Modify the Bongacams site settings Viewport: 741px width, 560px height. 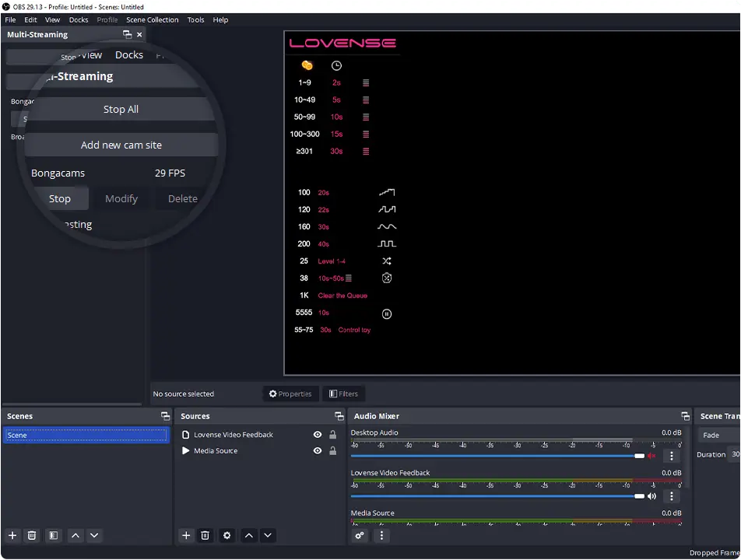tap(121, 199)
